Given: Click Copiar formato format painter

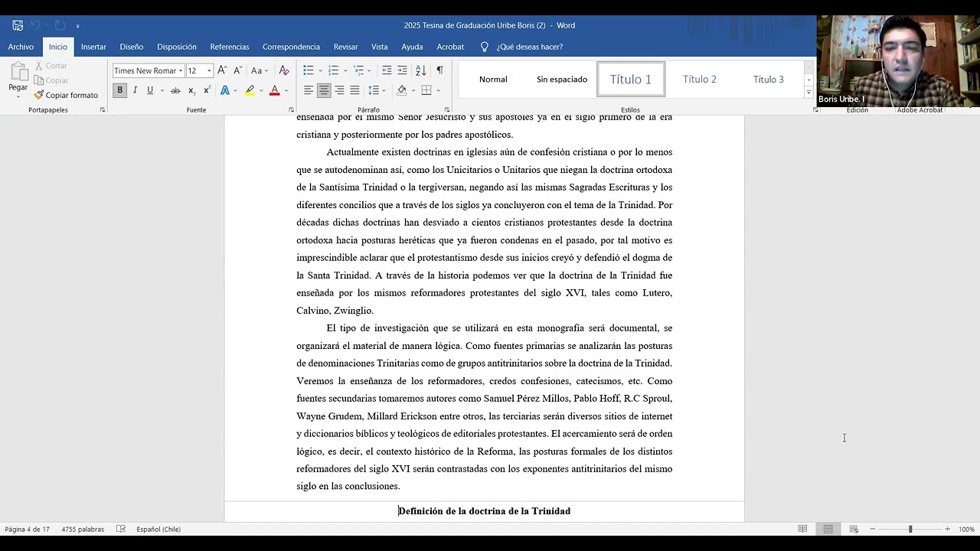Looking at the screenshot, I should [66, 95].
